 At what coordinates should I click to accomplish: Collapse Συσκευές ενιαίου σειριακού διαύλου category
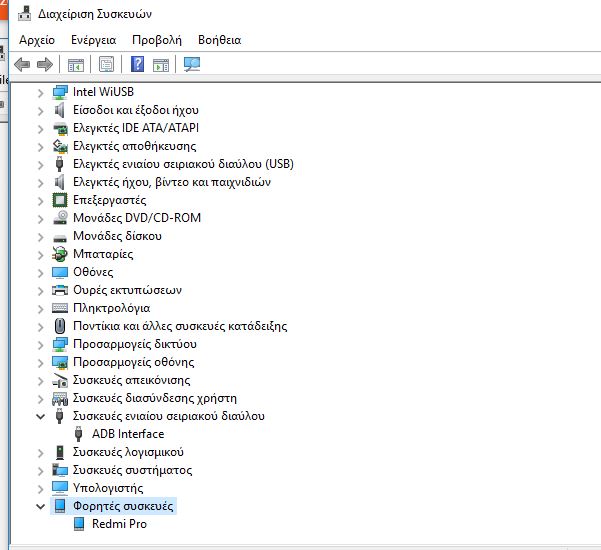(x=40, y=416)
